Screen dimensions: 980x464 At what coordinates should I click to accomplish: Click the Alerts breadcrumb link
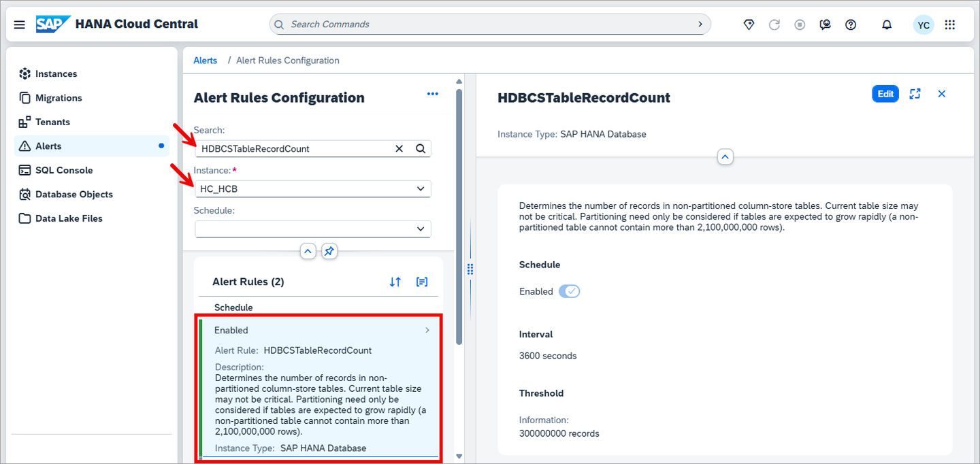(x=206, y=61)
